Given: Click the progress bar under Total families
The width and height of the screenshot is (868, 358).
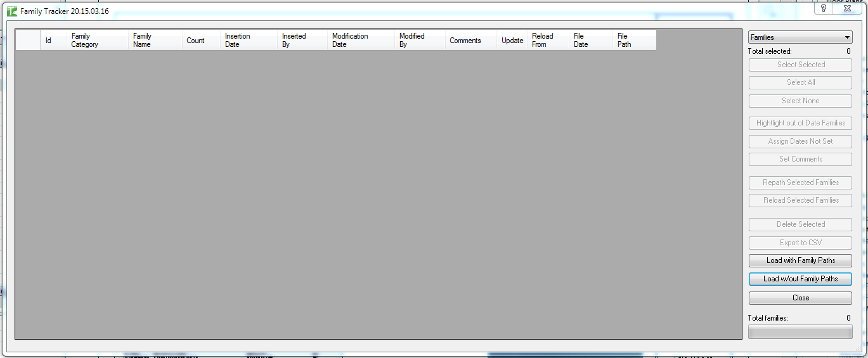Looking at the screenshot, I should 800,332.
